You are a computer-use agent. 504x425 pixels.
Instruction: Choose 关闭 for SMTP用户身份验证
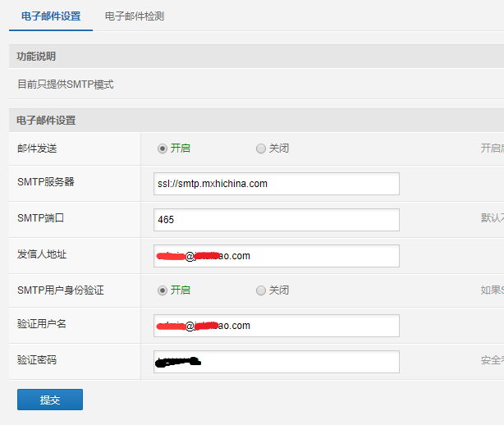tap(261, 290)
